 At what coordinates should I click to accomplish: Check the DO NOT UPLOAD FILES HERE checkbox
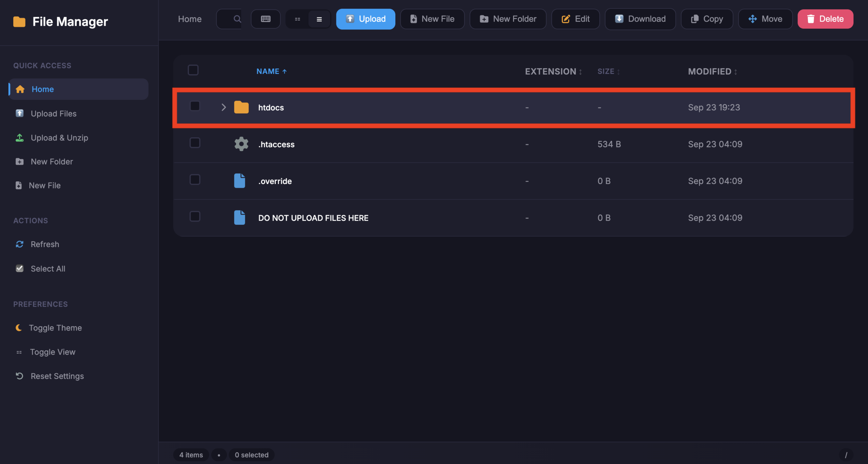(x=195, y=217)
